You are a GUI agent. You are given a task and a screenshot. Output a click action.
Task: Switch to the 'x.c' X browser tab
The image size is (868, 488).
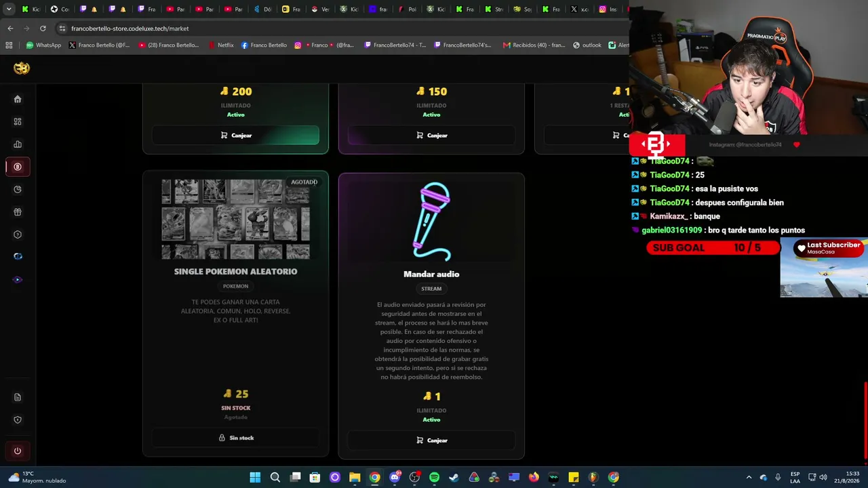tap(578, 9)
